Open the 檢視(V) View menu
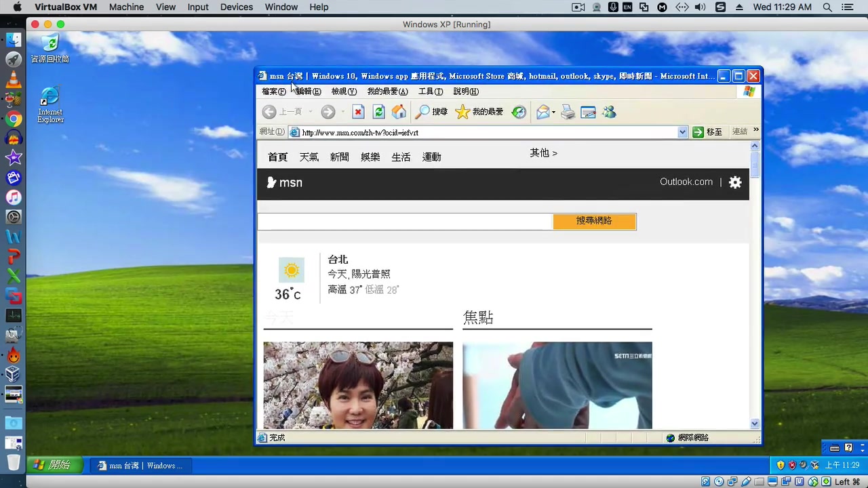The height and width of the screenshot is (488, 868). 344,91
